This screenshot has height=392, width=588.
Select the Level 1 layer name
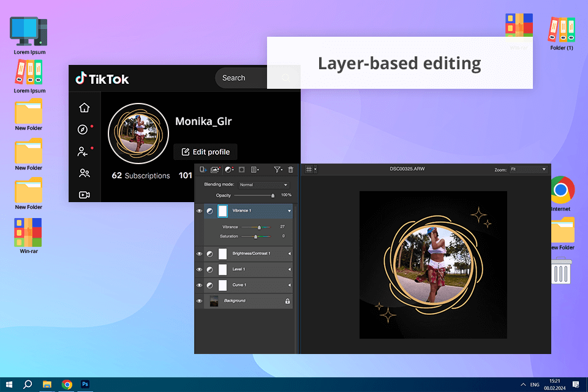pos(238,269)
